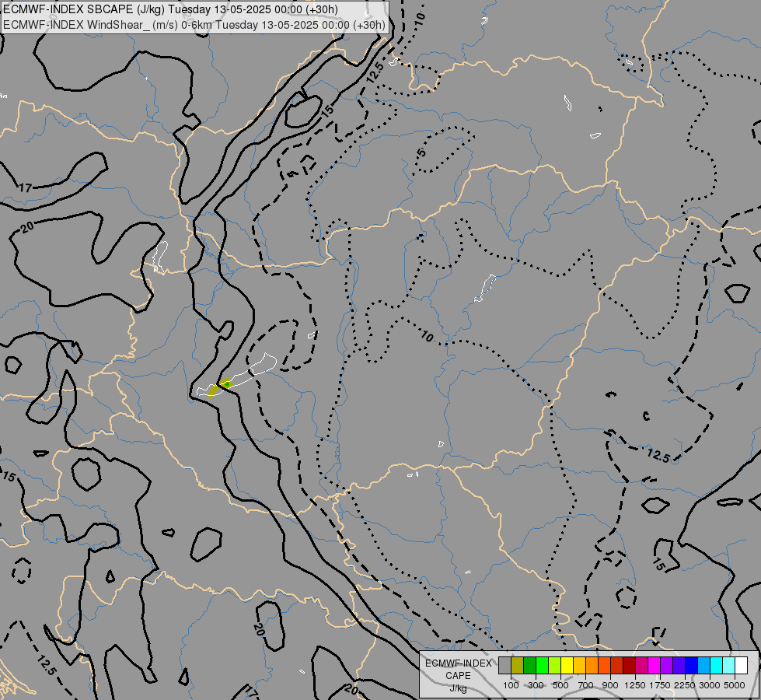Click the legend value 3000
Viewport: 761px width, 700px height.
point(710,685)
